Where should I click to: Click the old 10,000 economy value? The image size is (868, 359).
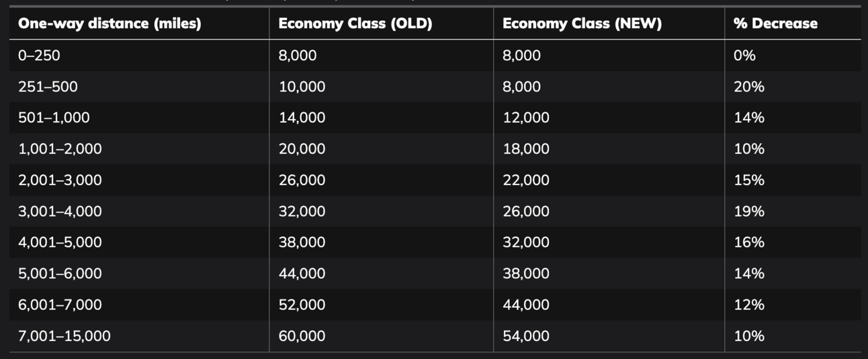[302, 87]
